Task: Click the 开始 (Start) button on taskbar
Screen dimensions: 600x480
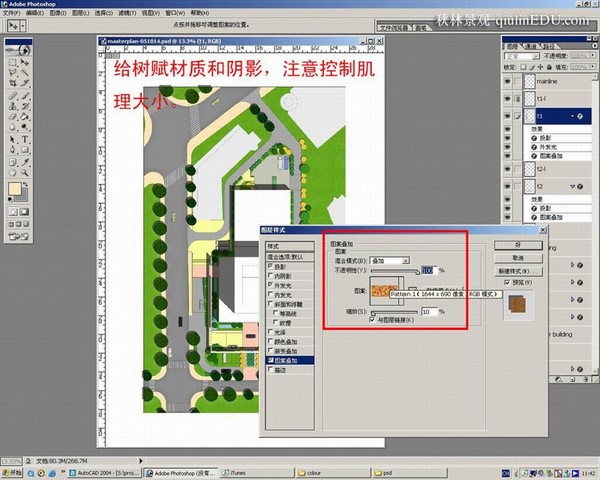Action: click(12, 473)
